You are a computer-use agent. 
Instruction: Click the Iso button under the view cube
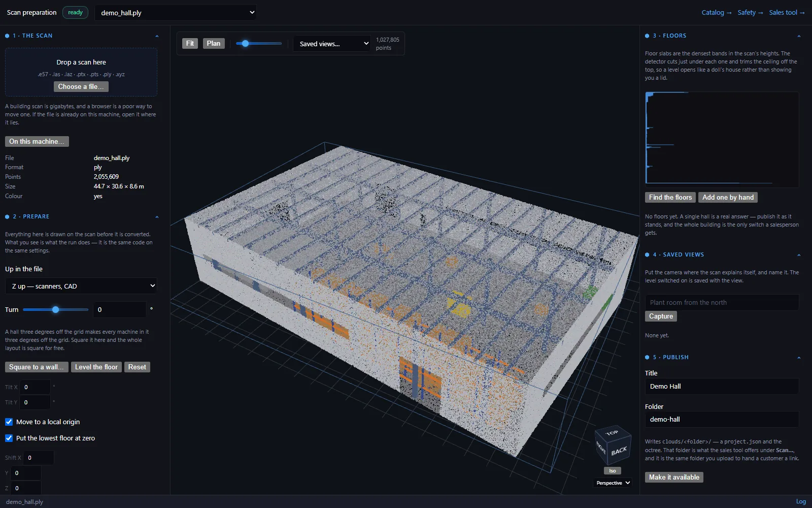pyautogui.click(x=613, y=471)
